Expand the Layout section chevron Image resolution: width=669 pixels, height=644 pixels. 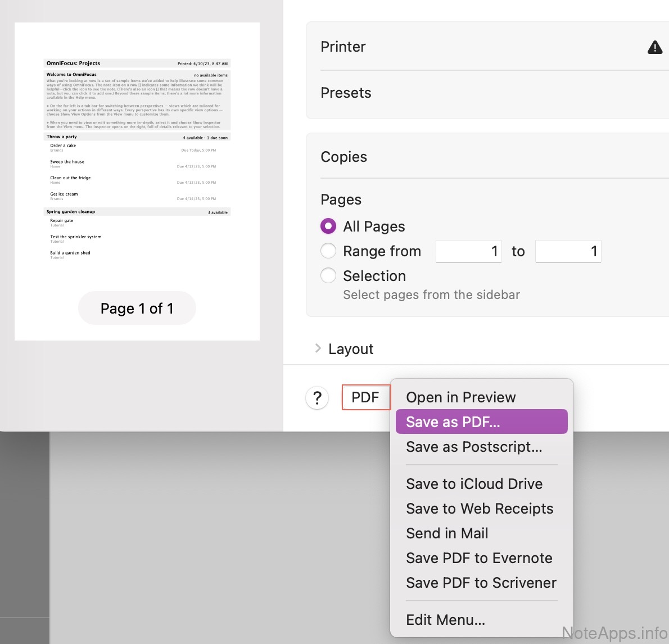(318, 349)
